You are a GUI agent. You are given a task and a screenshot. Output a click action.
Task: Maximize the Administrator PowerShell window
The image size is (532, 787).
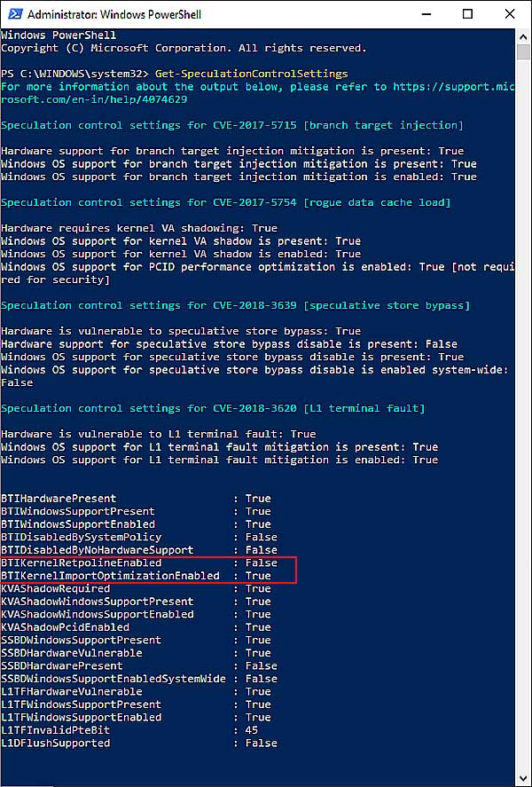click(467, 14)
